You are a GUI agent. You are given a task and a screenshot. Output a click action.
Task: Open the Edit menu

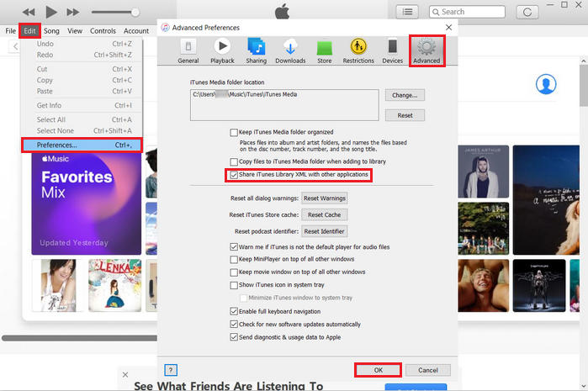(29, 31)
